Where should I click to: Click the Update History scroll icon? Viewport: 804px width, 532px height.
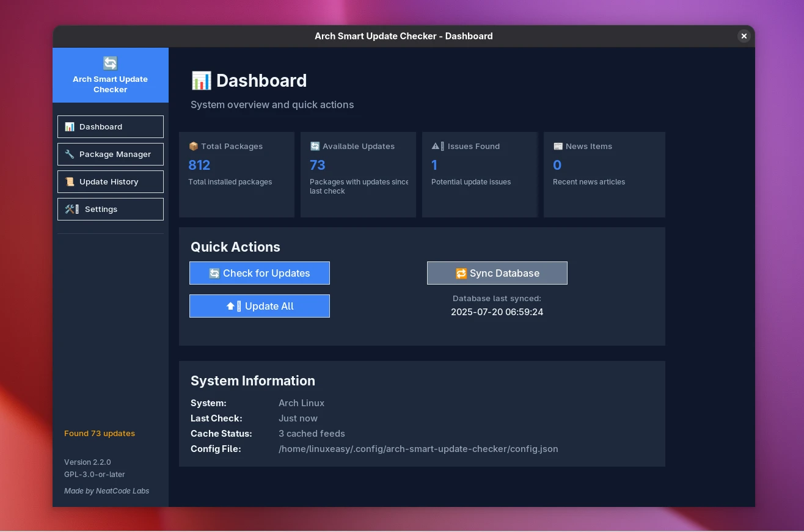click(x=69, y=181)
